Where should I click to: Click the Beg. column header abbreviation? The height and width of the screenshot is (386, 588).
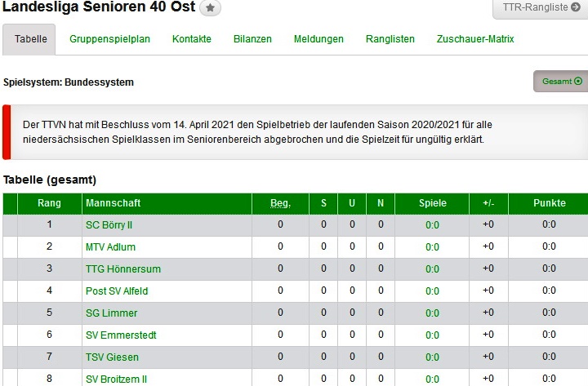click(x=280, y=203)
